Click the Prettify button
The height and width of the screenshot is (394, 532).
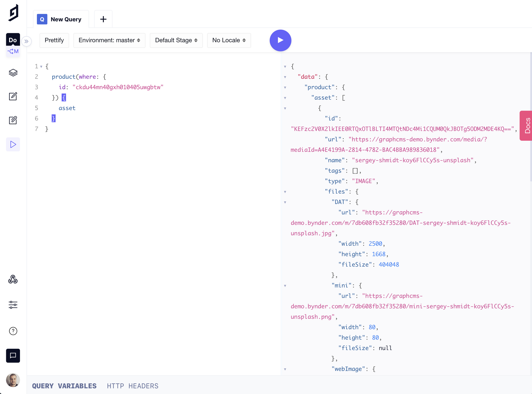tap(54, 40)
